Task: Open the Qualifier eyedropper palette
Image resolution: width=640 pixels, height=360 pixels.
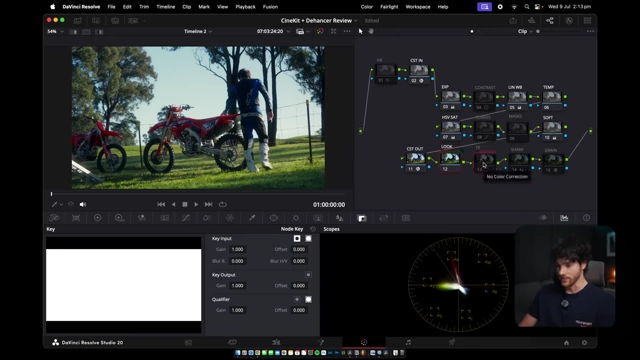Action: pos(252,218)
